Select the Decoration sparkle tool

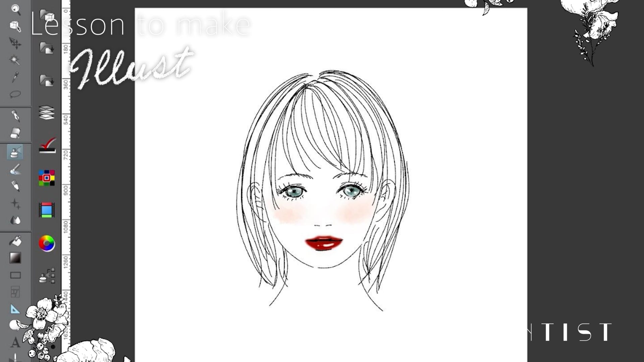coord(15,203)
